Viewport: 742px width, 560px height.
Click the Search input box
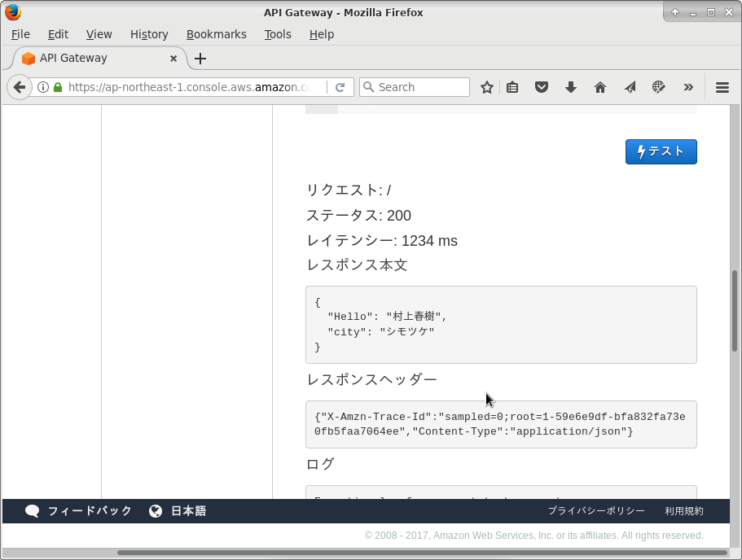pos(415,87)
